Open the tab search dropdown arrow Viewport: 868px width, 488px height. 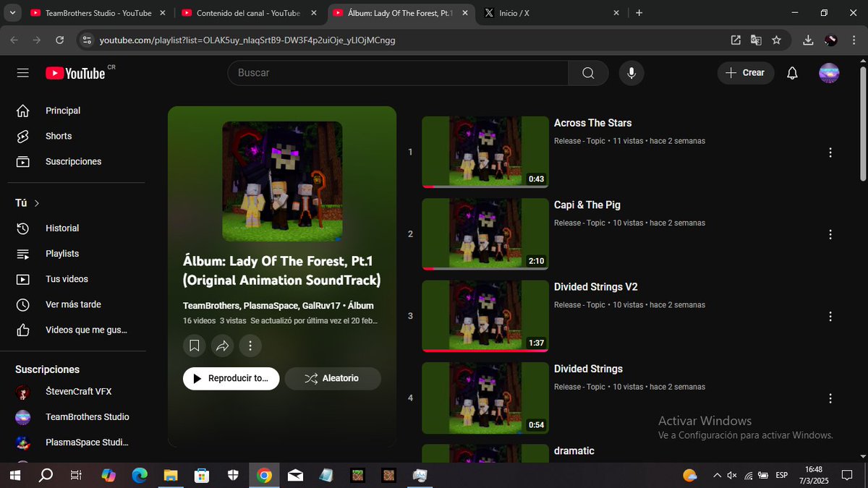tap(12, 13)
